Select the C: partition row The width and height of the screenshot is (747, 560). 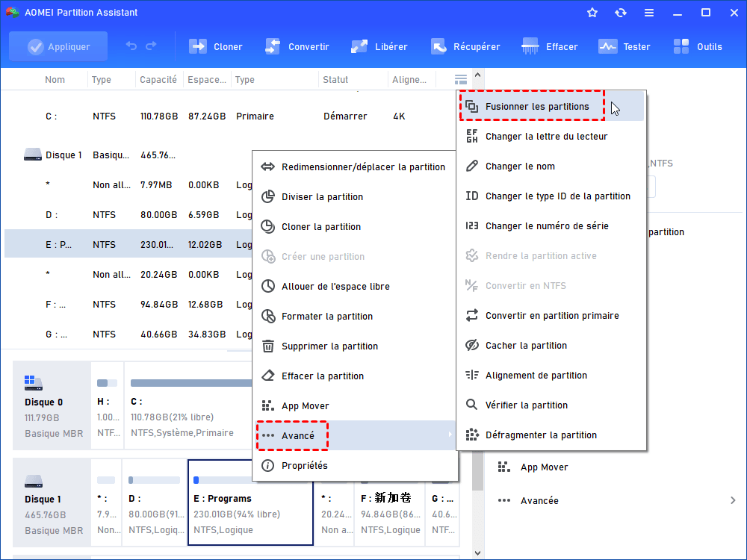point(229,116)
